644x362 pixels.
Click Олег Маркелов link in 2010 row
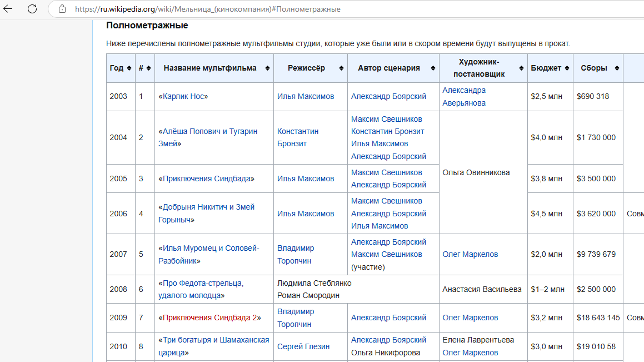470,353
